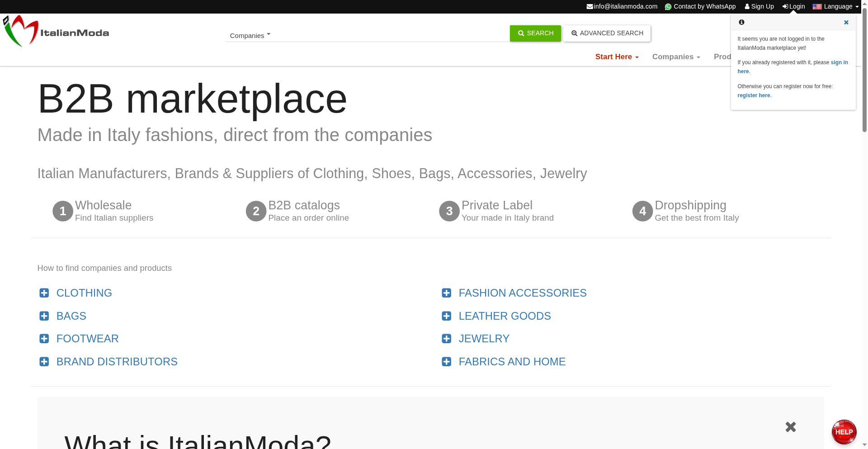Click the FOOTWEAR category link
This screenshot has width=868, height=449.
coord(88,339)
